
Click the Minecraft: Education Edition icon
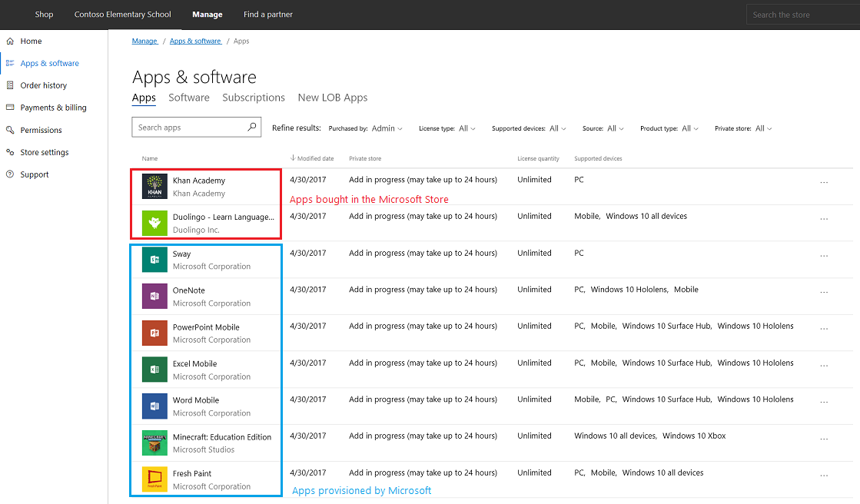coord(154,443)
